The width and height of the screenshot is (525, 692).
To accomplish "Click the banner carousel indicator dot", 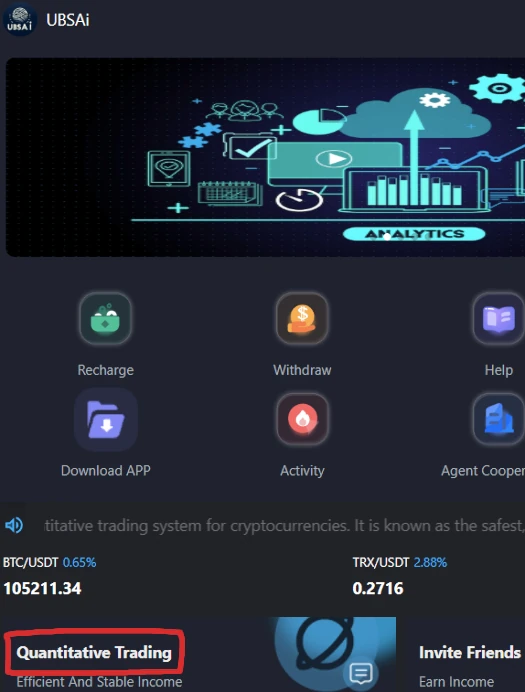I will 387,237.
